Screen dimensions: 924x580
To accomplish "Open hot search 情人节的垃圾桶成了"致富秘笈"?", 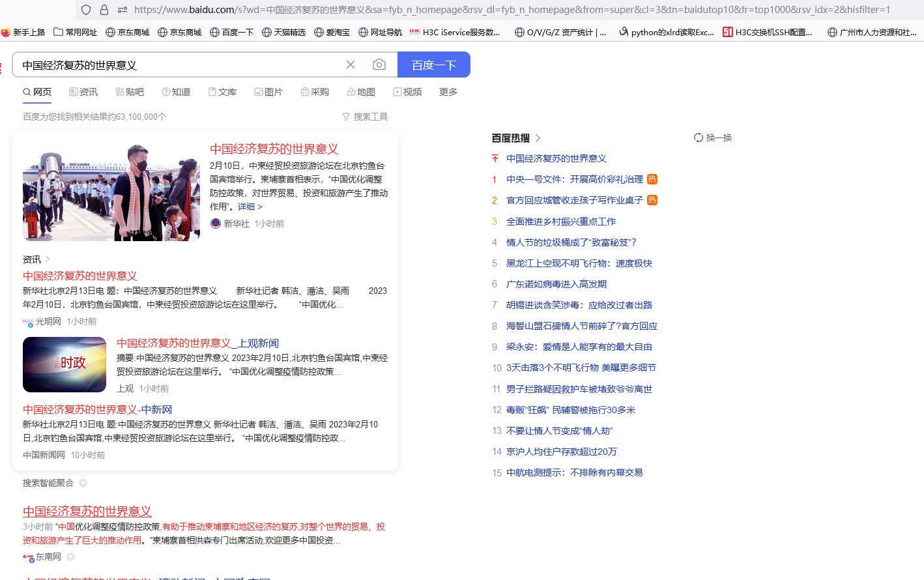I will [x=571, y=242].
